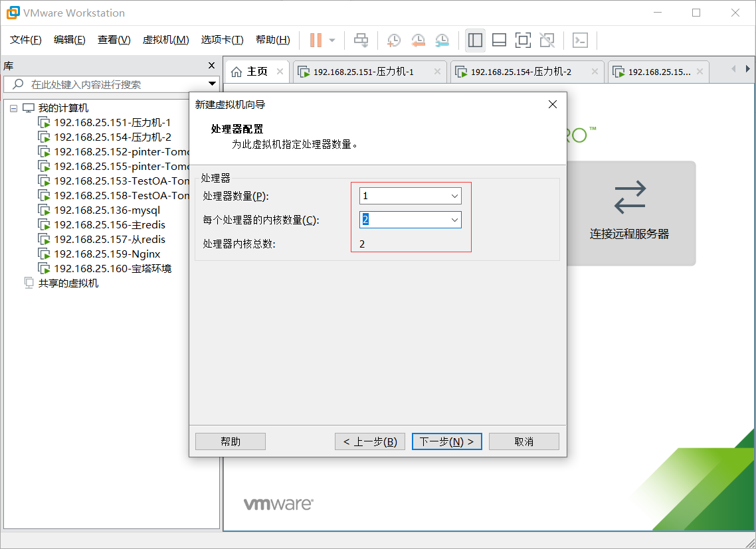Viewport: 756px width, 549px height.
Task: Click the take snapshot toolbar icon
Action: [394, 40]
